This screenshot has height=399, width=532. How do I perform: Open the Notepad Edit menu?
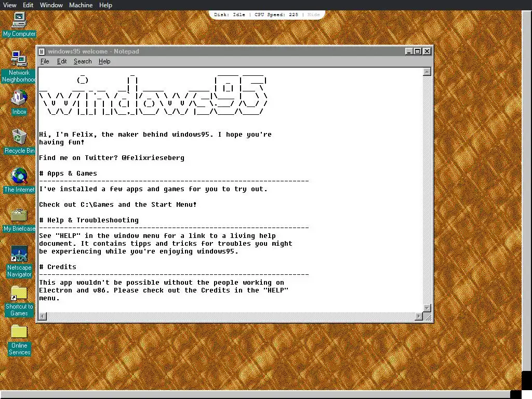click(61, 61)
